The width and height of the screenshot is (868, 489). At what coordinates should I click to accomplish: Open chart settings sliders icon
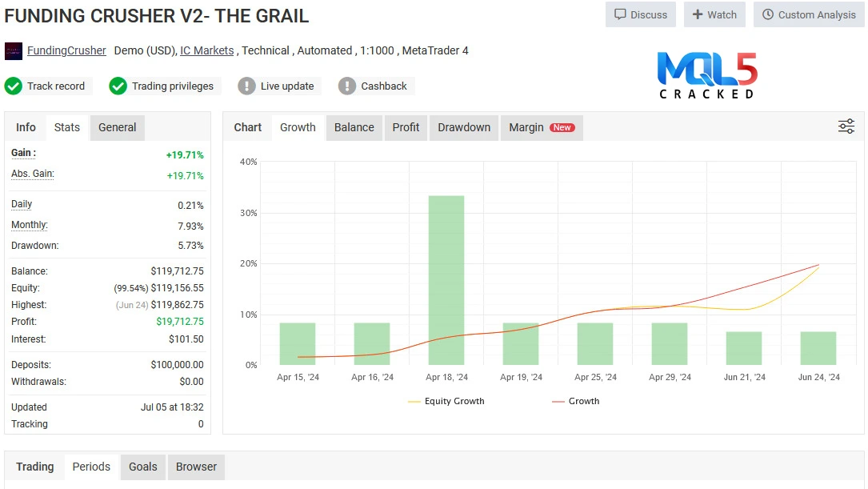point(846,126)
